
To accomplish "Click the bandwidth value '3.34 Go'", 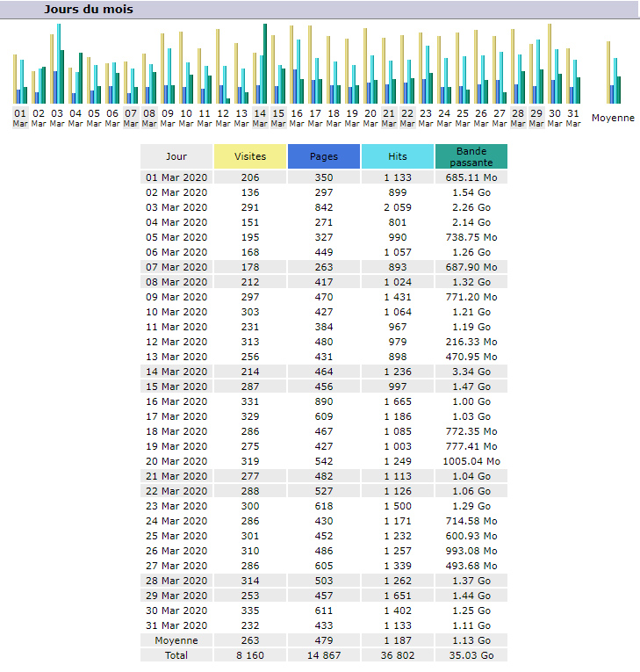I will [x=471, y=372].
